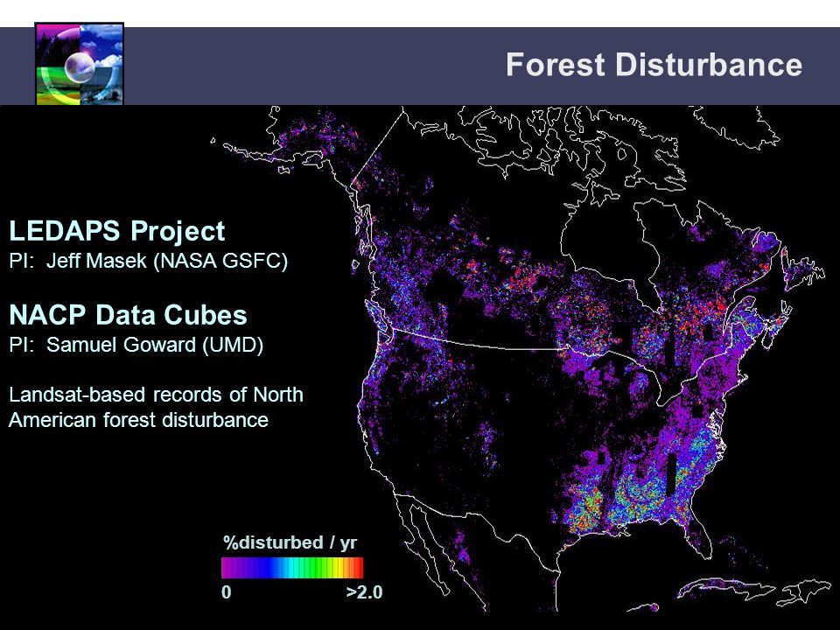Click the '>2.0' legend maximum value

[364, 592]
